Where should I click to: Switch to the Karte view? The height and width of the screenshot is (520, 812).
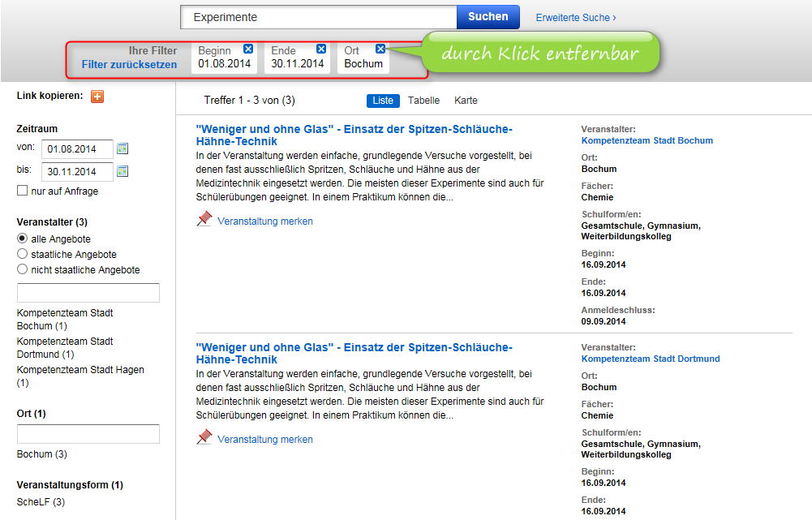466,101
